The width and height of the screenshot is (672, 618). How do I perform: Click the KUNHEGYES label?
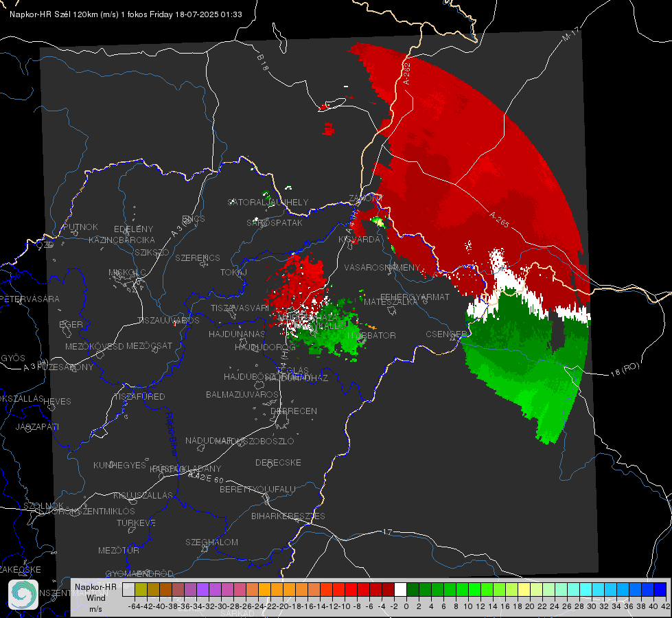[119, 466]
